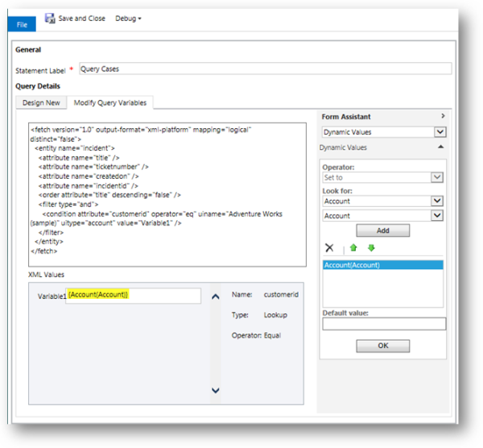This screenshot has height=448, width=483.
Task: Open the Debug menu
Action: tap(128, 19)
